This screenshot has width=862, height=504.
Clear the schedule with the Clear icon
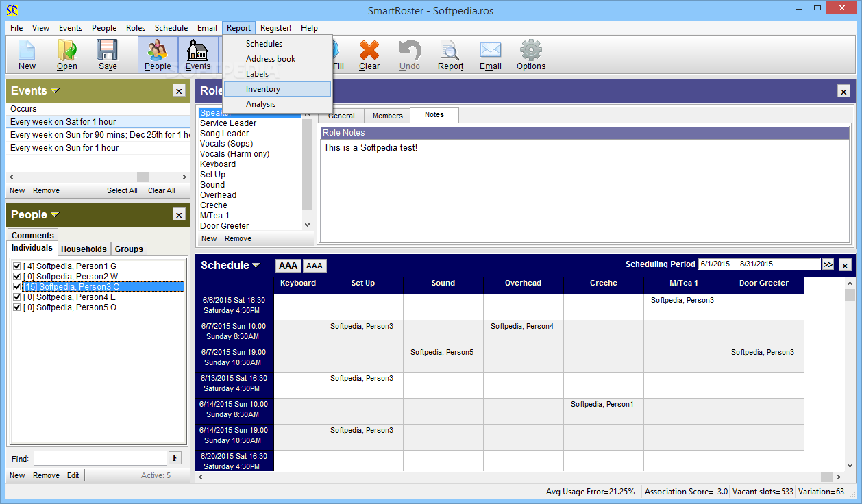pos(369,55)
